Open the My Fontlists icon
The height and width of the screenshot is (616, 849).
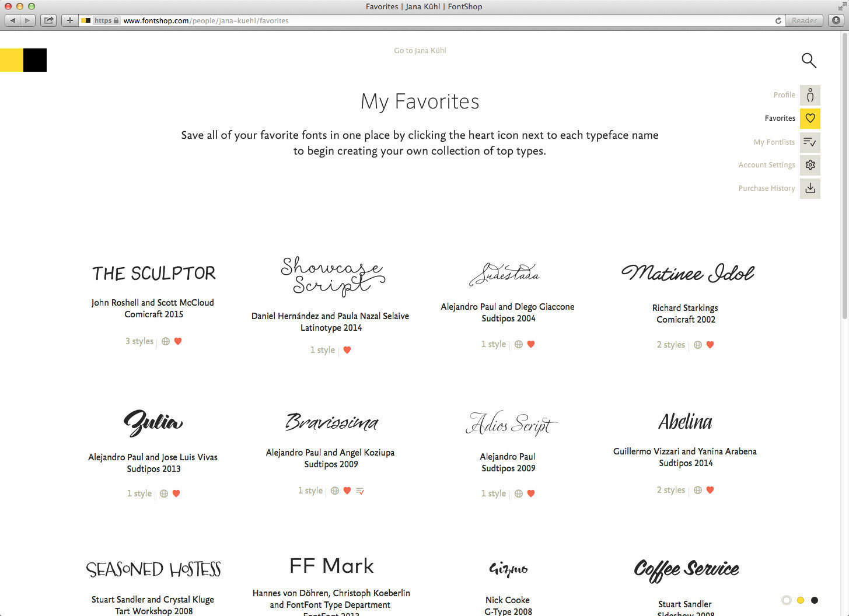tap(810, 142)
